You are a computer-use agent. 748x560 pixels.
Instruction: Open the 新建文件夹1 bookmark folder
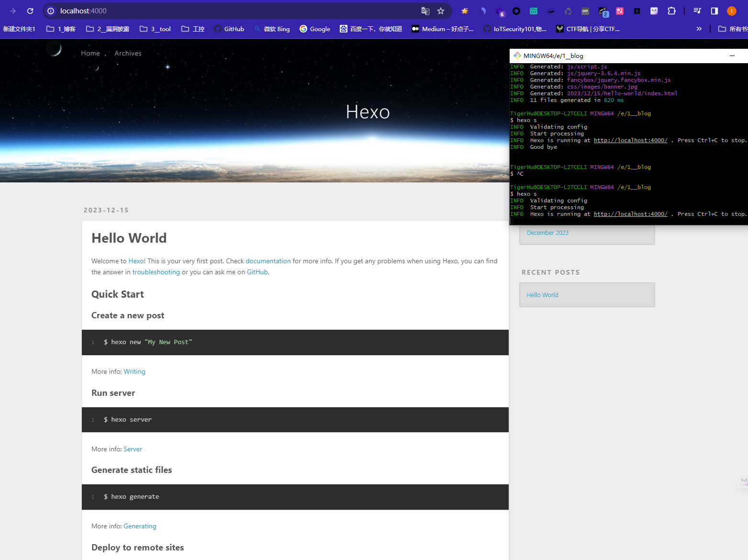(19, 29)
